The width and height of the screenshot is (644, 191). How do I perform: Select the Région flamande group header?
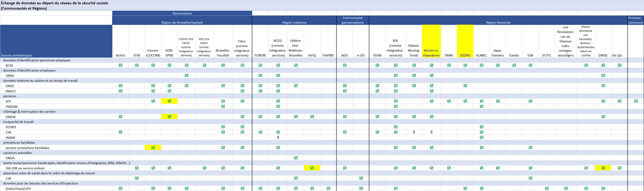coord(498,22)
